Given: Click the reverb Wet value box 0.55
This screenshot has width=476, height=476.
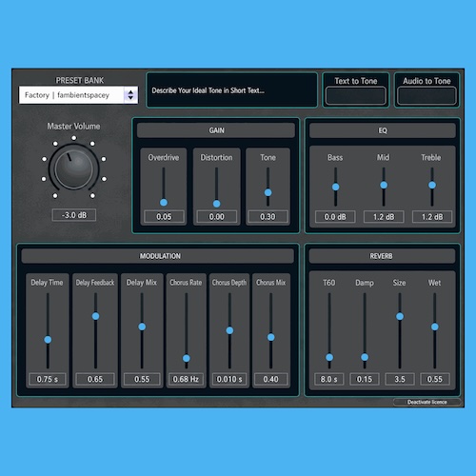Looking at the screenshot, I should pyautogui.click(x=435, y=379).
